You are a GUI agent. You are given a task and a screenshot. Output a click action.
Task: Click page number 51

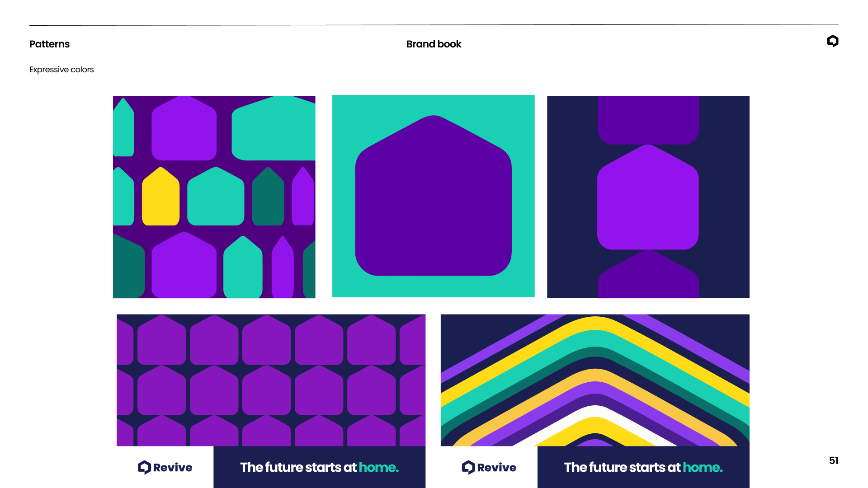click(834, 460)
